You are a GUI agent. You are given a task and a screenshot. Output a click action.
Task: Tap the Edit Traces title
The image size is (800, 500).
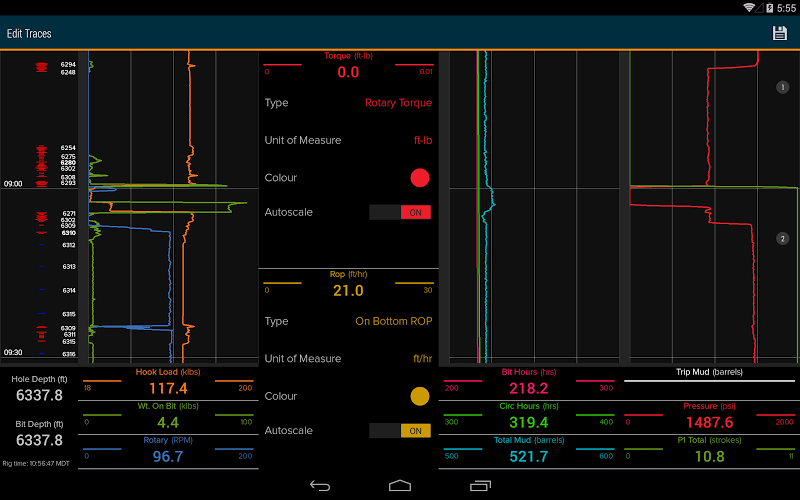30,34
